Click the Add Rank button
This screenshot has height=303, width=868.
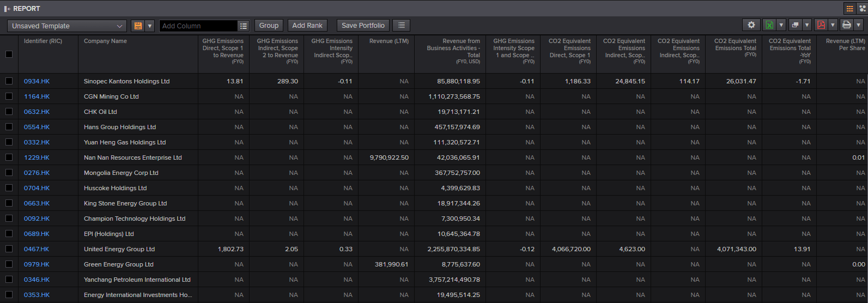coord(307,25)
